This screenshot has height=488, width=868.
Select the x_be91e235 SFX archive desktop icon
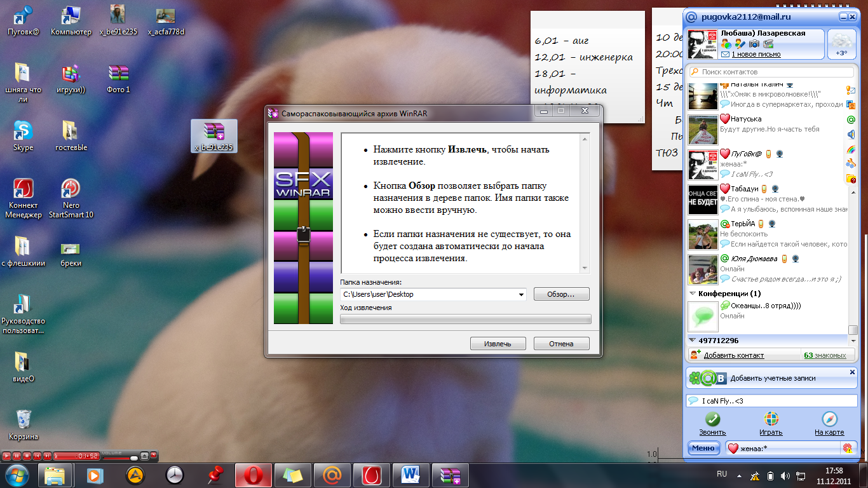[214, 137]
